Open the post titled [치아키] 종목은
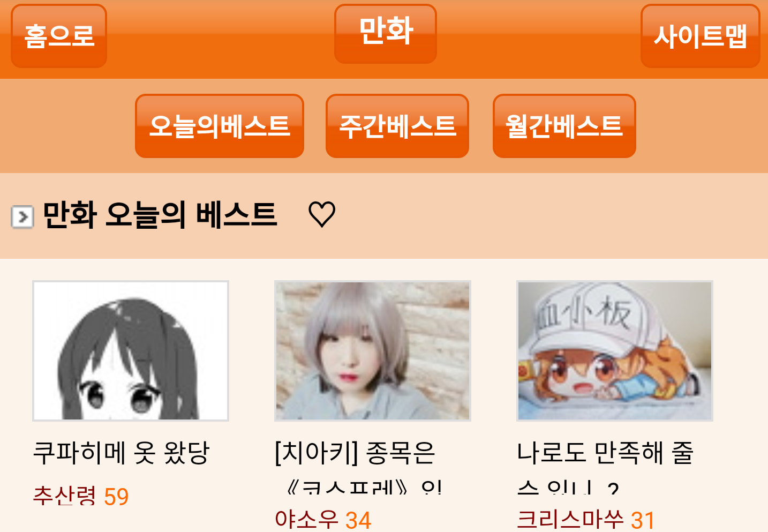768x532 pixels. click(355, 453)
